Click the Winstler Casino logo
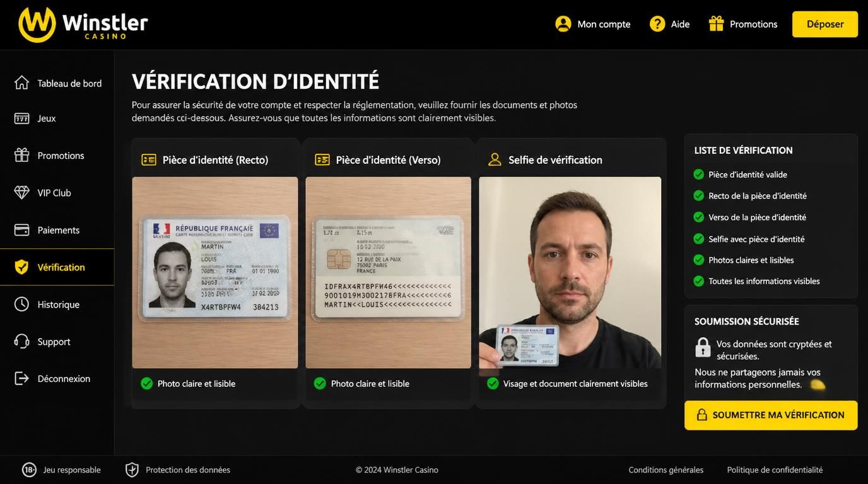 coord(83,25)
